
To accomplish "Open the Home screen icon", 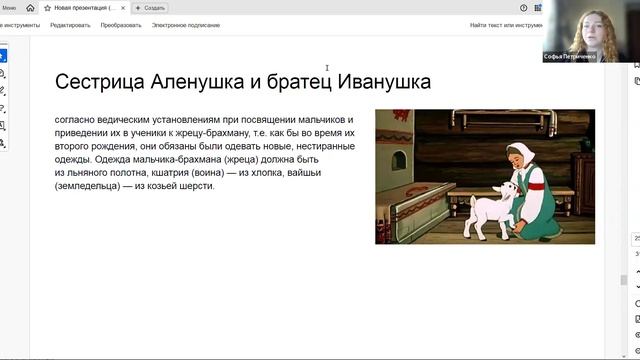I will pos(30,8).
